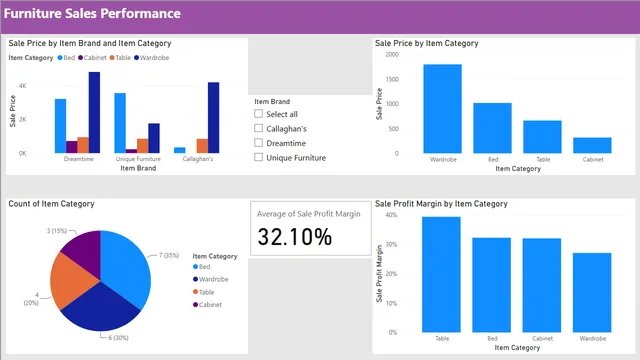Click the Unique Furniture Table bar

pos(142,146)
